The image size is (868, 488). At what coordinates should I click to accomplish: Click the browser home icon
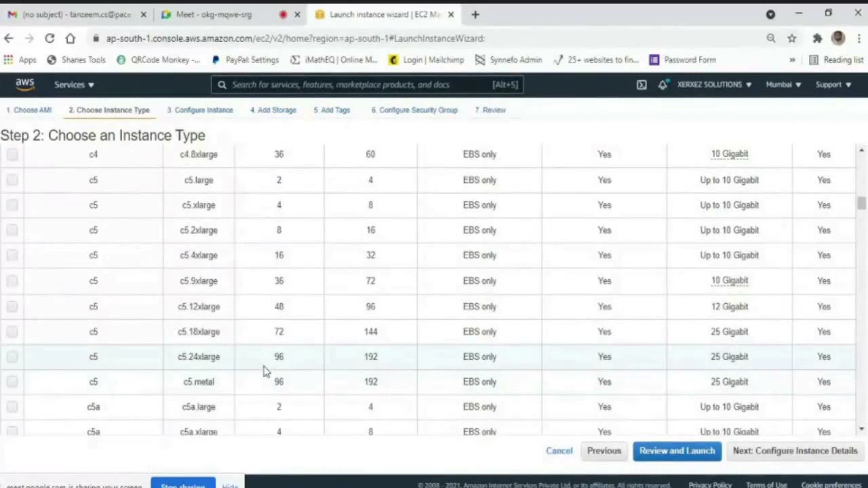click(x=71, y=39)
